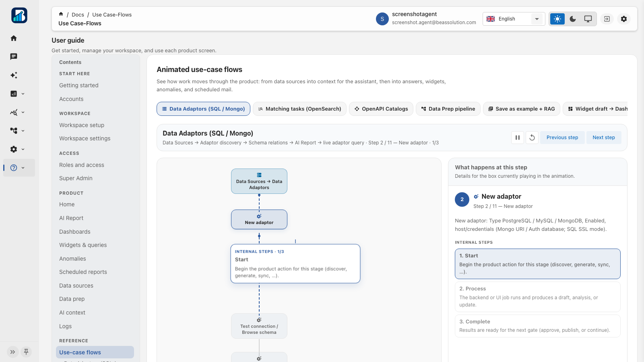
Task: Open header settings gear icon
Action: 624,19
